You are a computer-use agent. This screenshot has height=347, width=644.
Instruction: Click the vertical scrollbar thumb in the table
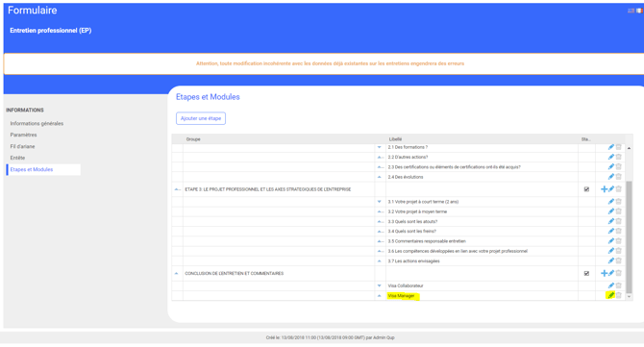[629, 237]
